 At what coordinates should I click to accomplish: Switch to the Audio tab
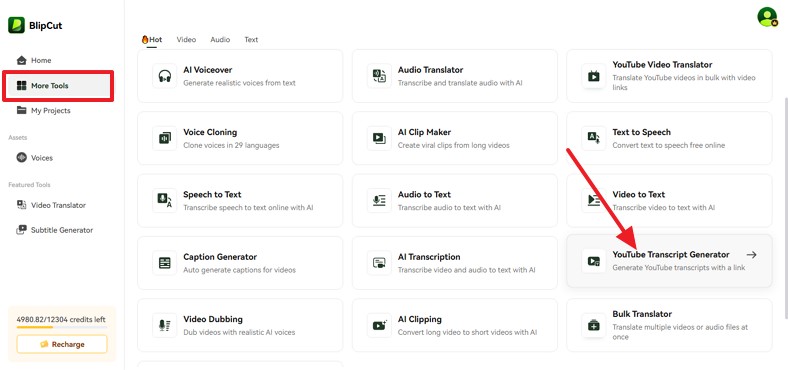(220, 40)
